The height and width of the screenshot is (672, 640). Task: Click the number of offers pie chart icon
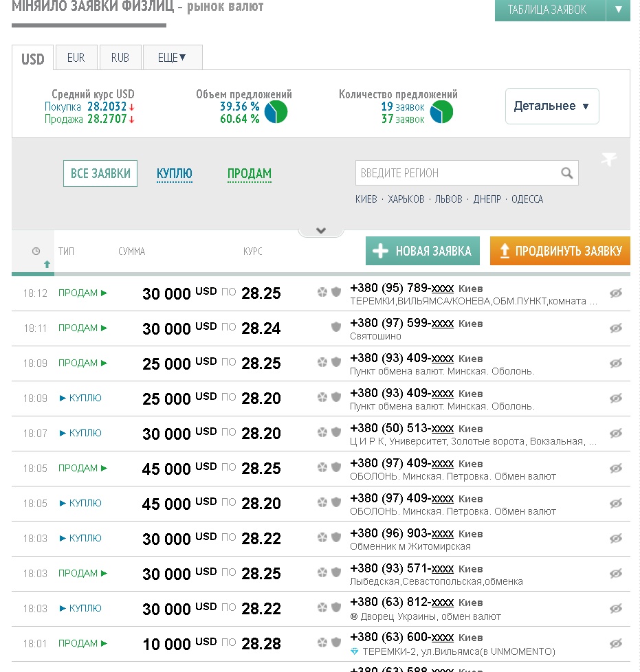[441, 112]
